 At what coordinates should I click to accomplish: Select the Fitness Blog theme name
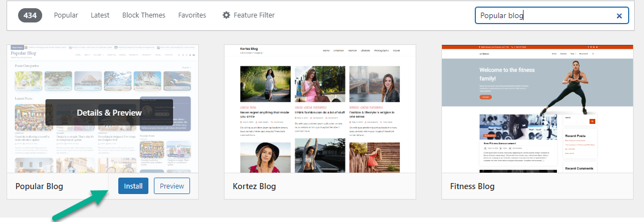click(x=472, y=186)
